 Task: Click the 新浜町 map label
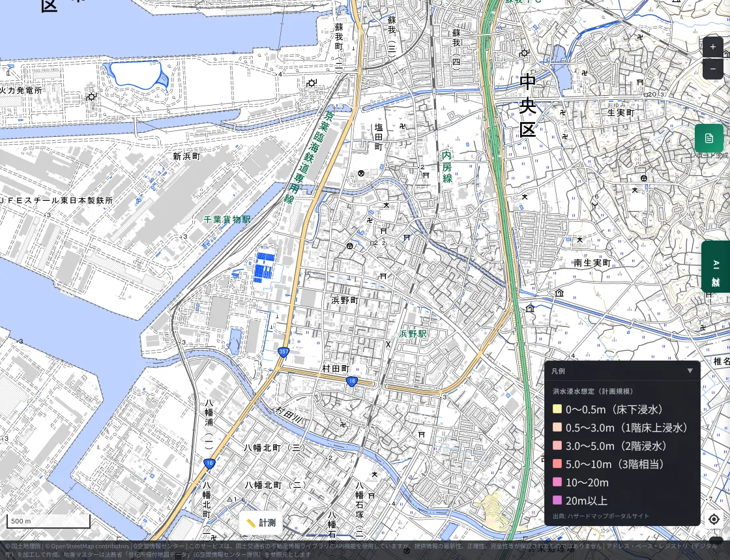click(x=186, y=156)
